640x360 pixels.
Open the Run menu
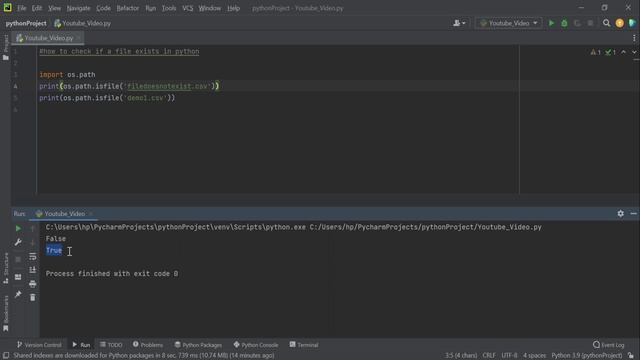[151, 8]
